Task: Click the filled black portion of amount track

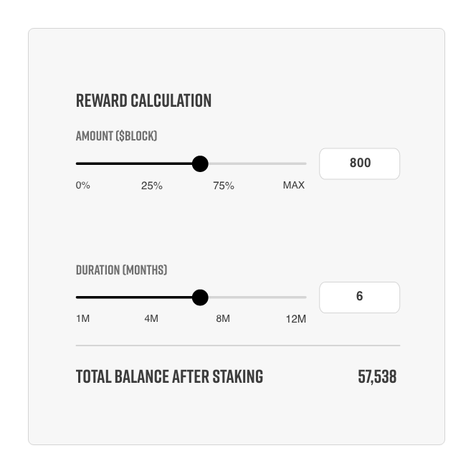Action: (x=134, y=163)
